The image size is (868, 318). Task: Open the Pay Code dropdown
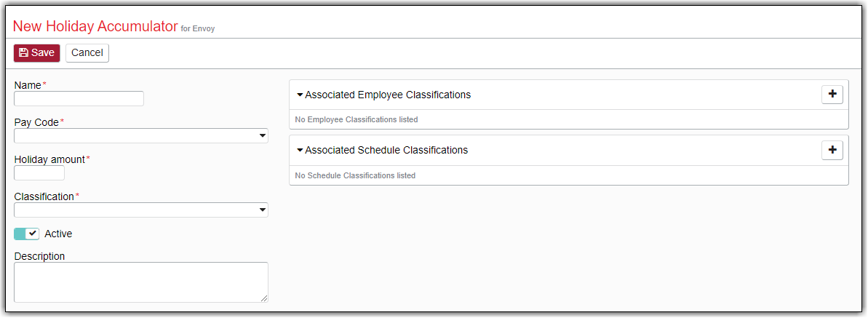click(141, 136)
